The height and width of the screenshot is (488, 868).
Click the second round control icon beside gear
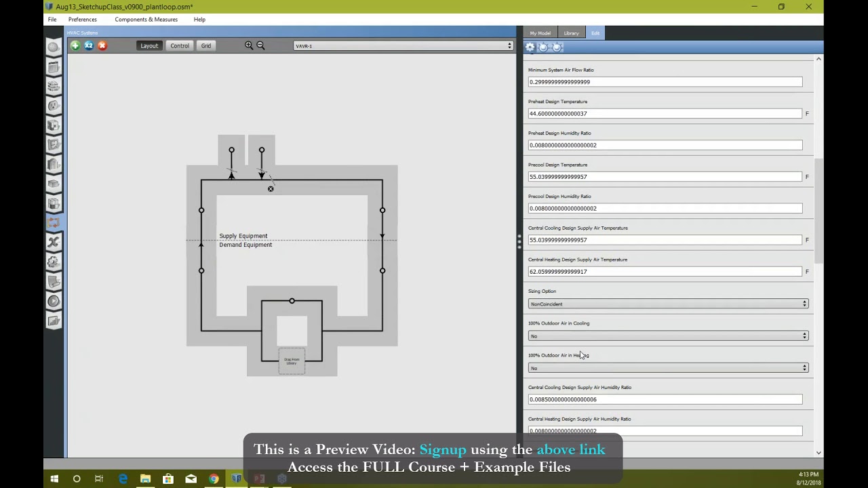pyautogui.click(x=557, y=47)
